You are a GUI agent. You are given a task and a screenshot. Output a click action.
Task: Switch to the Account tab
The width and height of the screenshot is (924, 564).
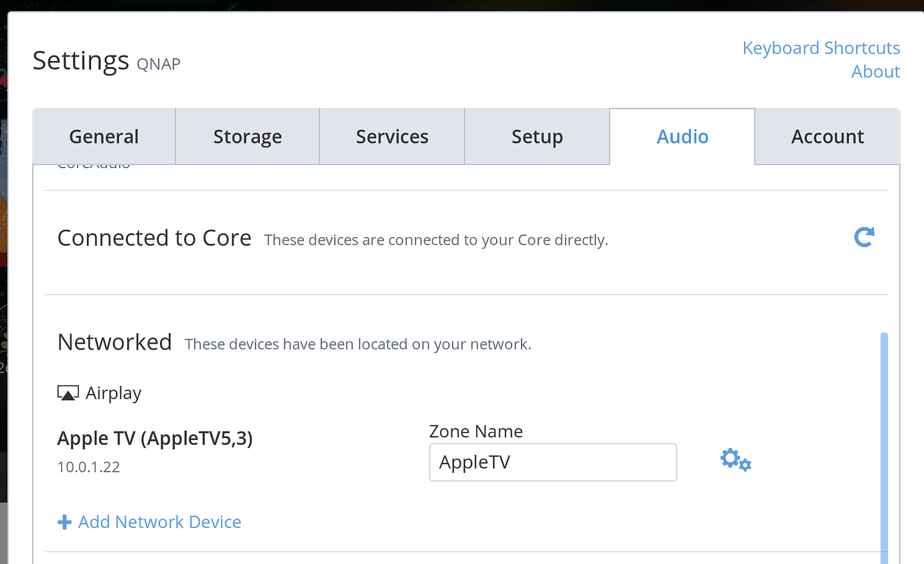[827, 136]
